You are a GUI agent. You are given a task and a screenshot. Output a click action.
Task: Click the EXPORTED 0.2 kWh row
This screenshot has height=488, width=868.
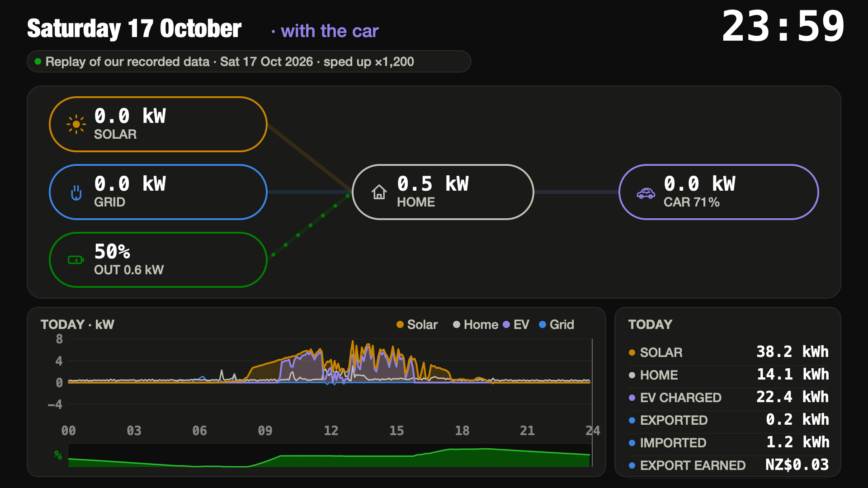click(x=728, y=420)
